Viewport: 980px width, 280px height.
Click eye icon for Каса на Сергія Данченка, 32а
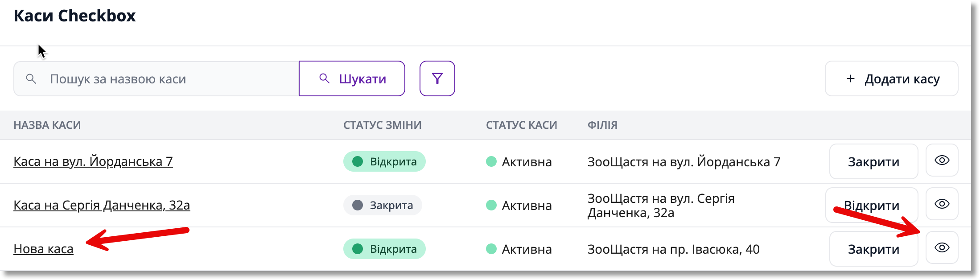942,204
